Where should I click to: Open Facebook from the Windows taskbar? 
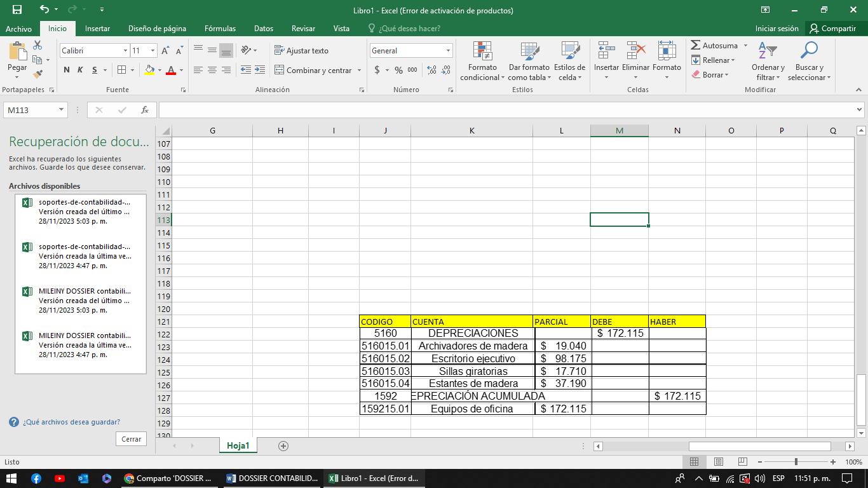[36, 478]
